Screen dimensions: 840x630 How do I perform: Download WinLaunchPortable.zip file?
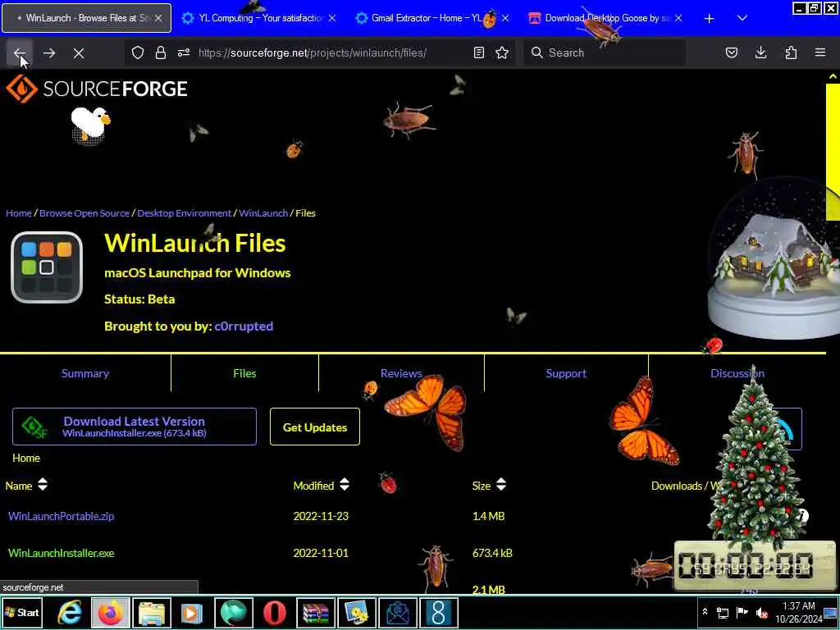[61, 516]
